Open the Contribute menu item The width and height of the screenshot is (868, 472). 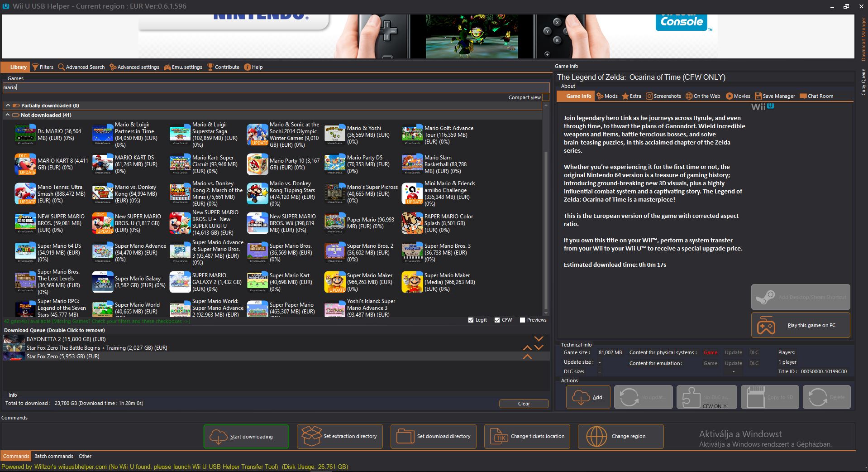pyautogui.click(x=223, y=67)
